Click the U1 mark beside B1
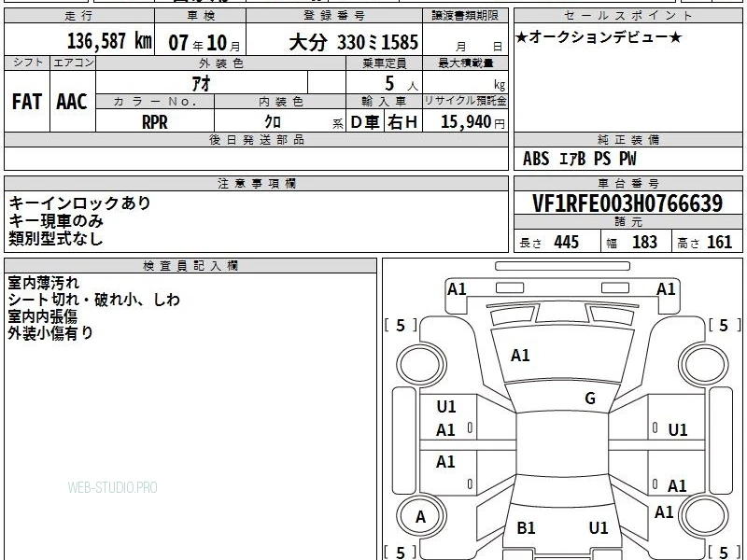Image resolution: width=747 pixels, height=560 pixels. (x=599, y=527)
